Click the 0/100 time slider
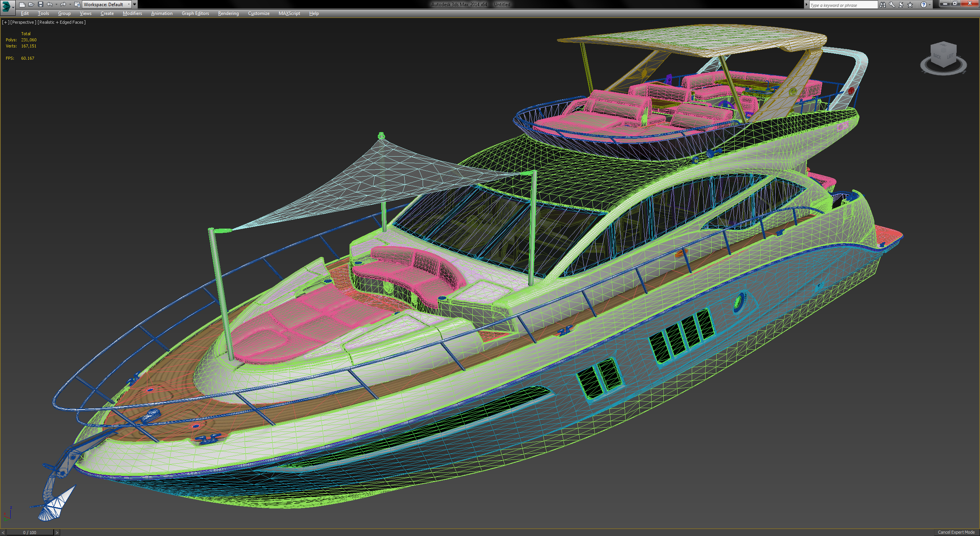980x536 pixels. click(30, 532)
